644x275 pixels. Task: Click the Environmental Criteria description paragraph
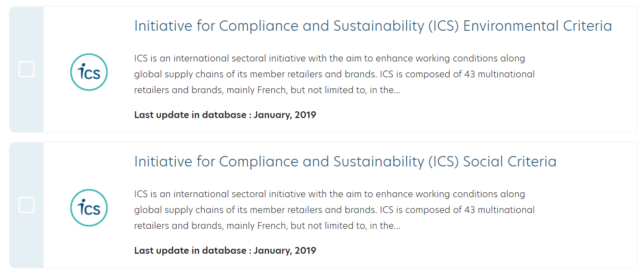point(334,74)
